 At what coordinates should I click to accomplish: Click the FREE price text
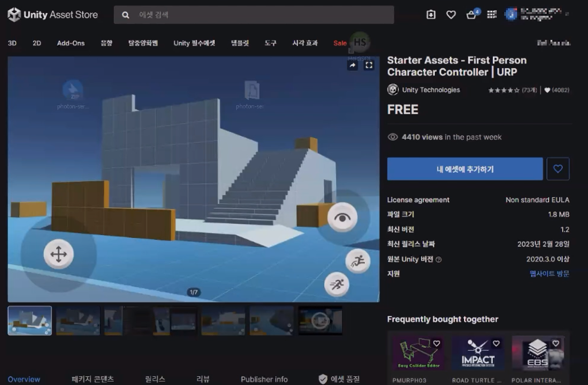[x=403, y=109]
